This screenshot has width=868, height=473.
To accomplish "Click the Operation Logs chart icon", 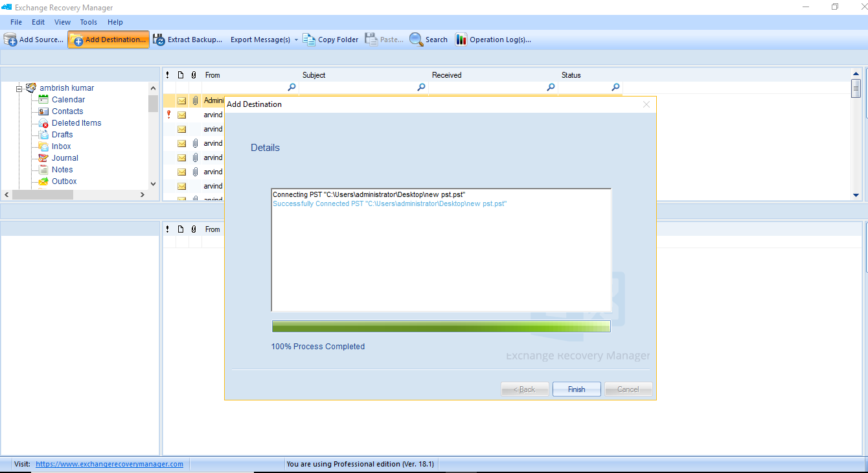I will click(x=461, y=40).
